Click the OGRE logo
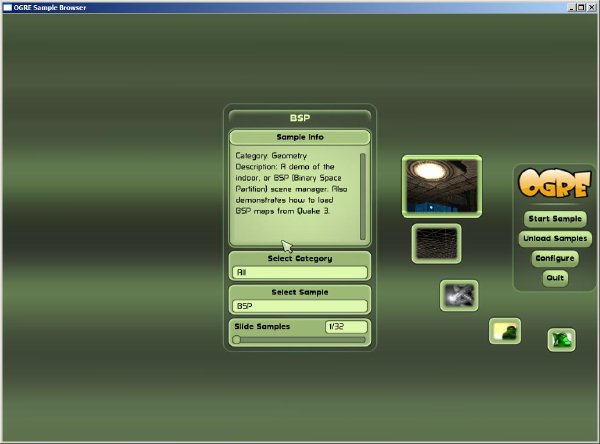The width and height of the screenshot is (600, 444). pos(554,184)
